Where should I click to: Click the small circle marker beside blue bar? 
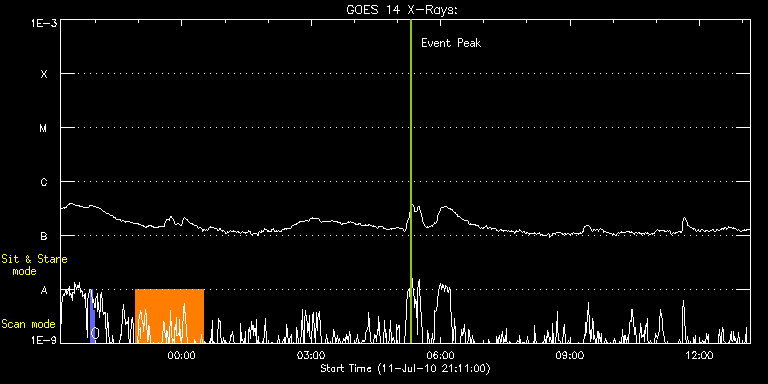click(96, 333)
